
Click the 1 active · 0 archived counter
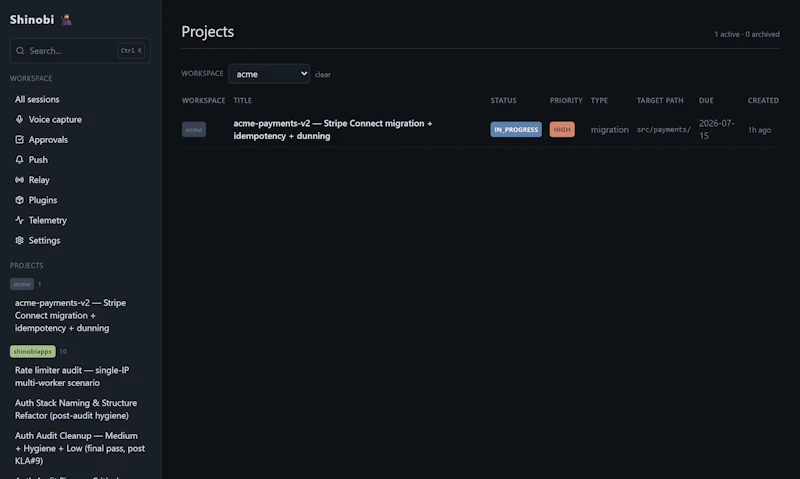click(x=746, y=34)
